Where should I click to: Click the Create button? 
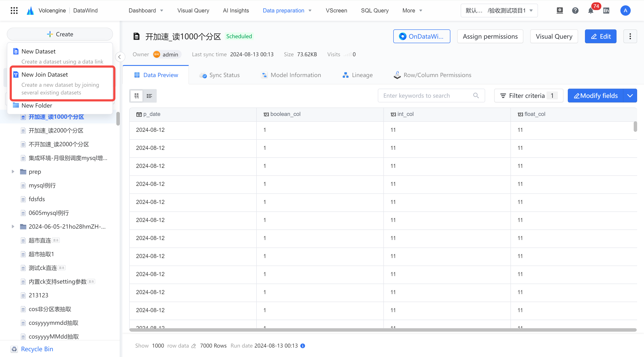60,34
